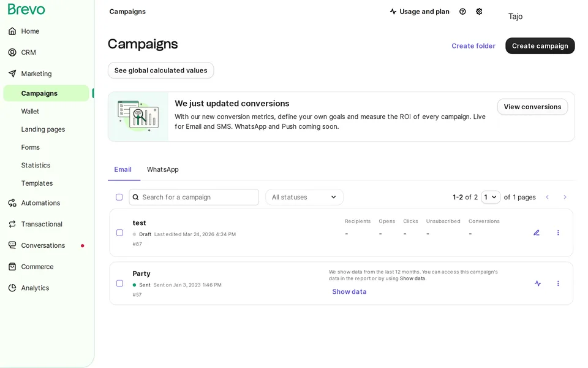Click the Create folder link

point(473,46)
